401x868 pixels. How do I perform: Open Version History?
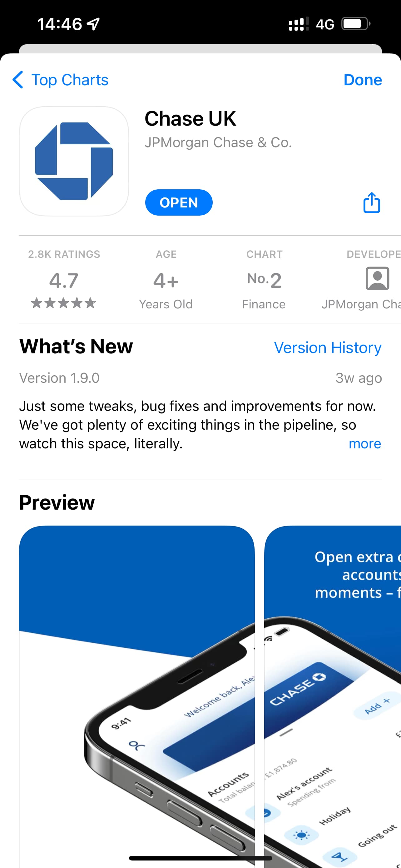tap(328, 347)
